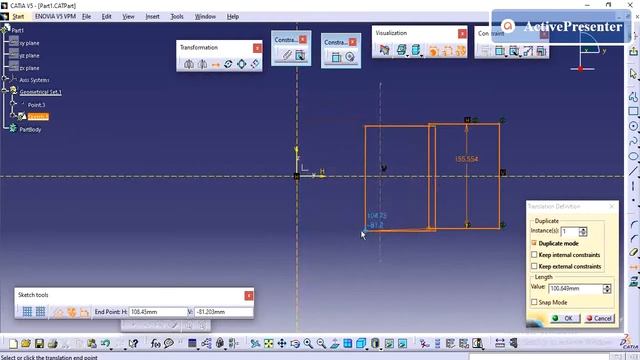This screenshot has width=640, height=360.
Task: Open dropdown arrow under third Visualization icon
Action: tap(421, 55)
